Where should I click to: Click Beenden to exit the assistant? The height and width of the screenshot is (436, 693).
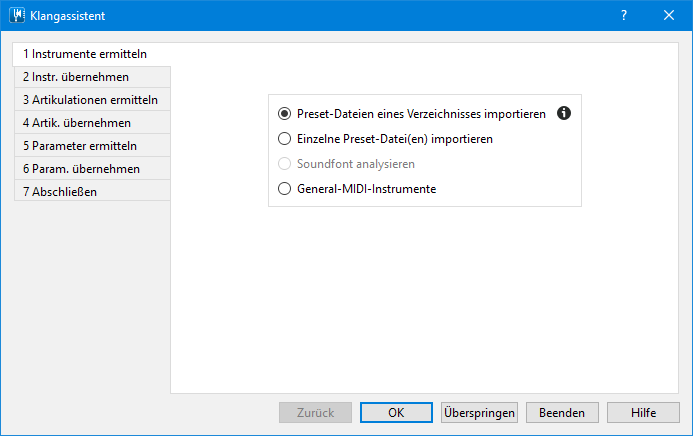point(562,413)
